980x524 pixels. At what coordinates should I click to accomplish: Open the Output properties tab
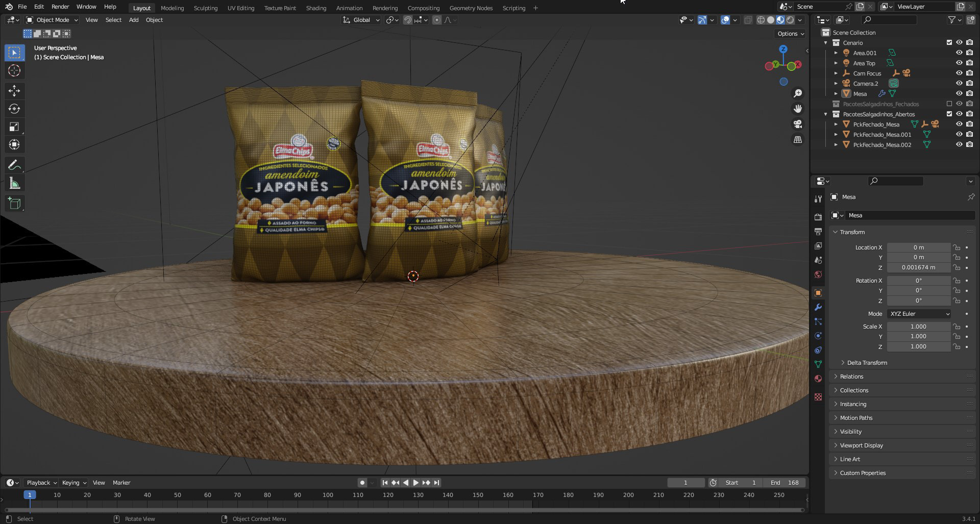818,232
